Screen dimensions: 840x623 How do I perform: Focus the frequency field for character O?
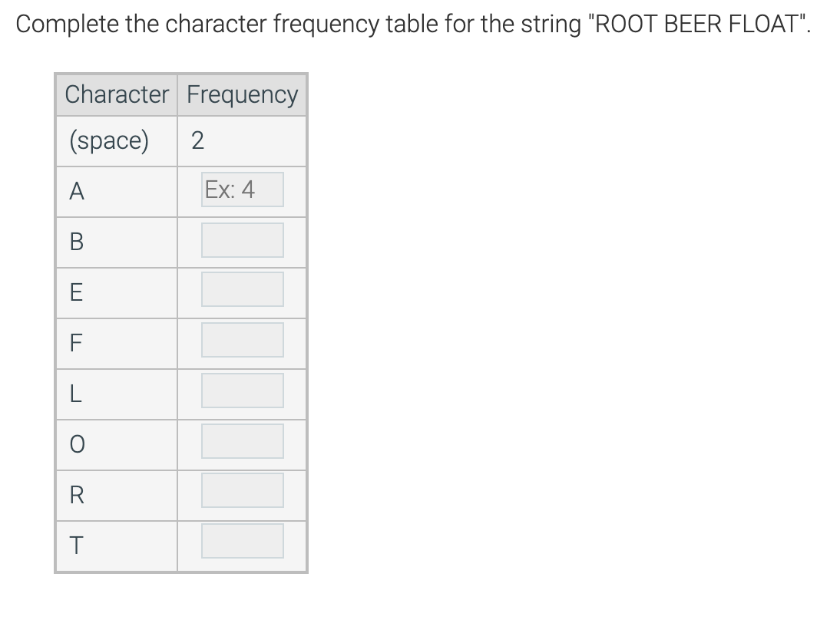[242, 441]
